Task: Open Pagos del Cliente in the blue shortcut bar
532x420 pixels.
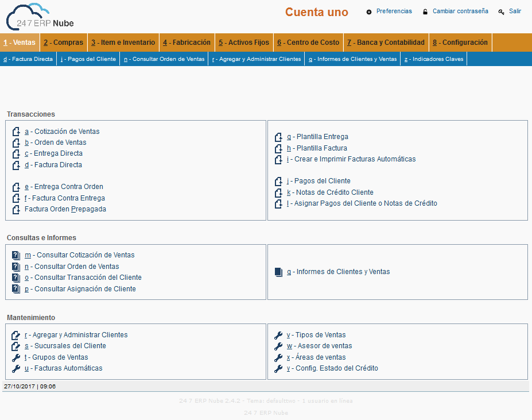Action: [x=88, y=59]
